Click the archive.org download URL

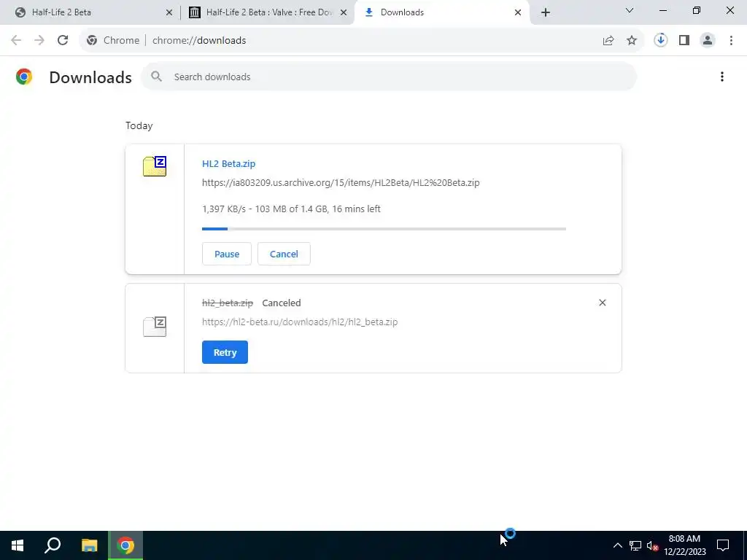coord(341,182)
